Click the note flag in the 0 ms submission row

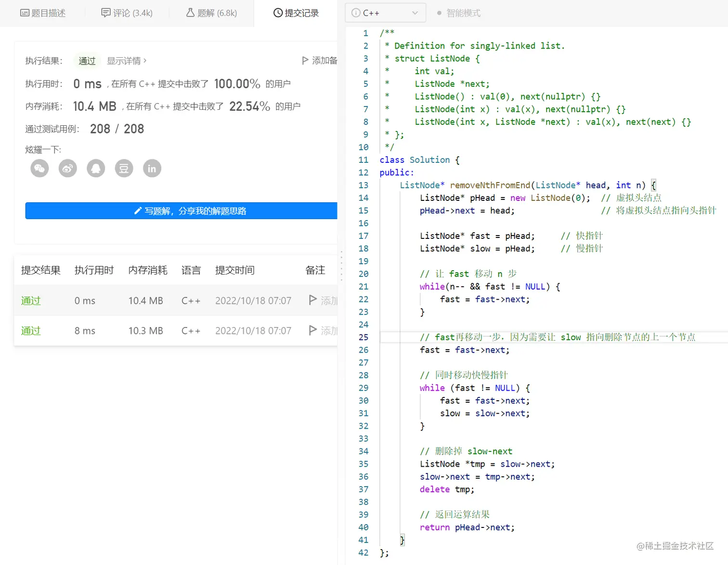(312, 300)
